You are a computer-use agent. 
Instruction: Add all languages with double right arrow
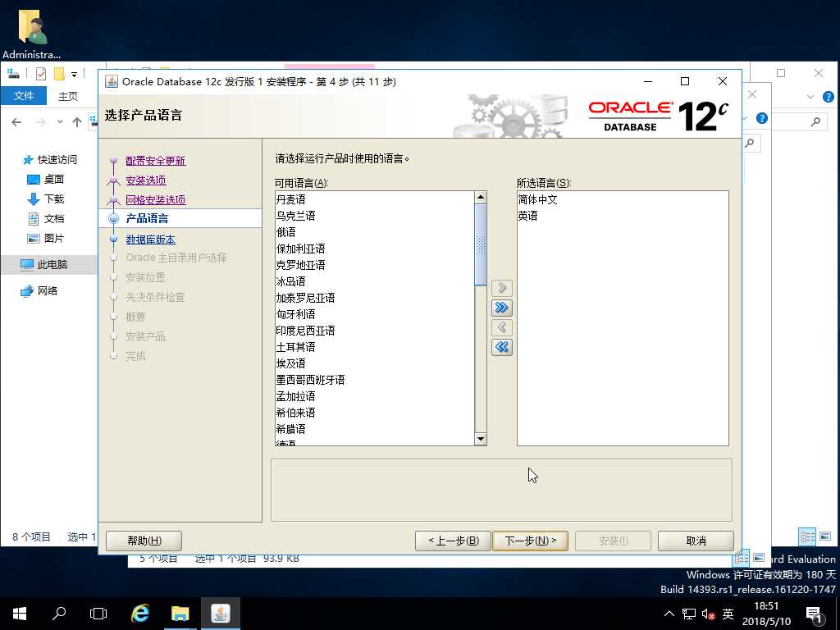coord(502,308)
